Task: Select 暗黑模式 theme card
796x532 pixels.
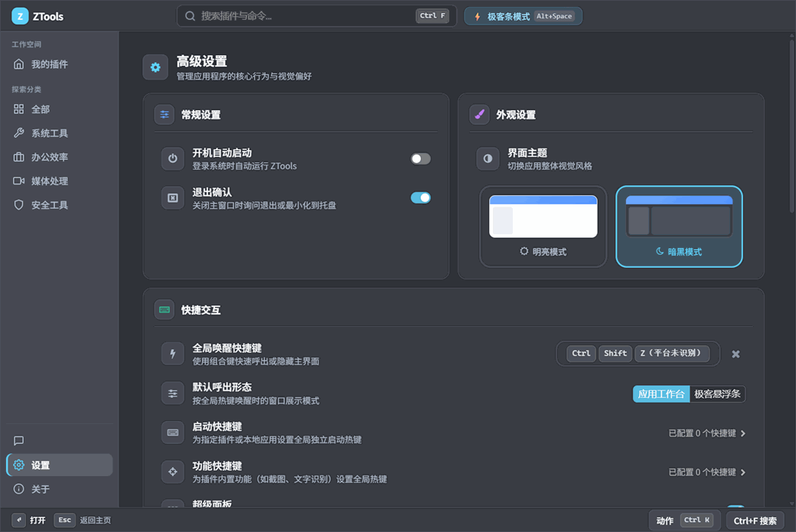Action: 679,227
